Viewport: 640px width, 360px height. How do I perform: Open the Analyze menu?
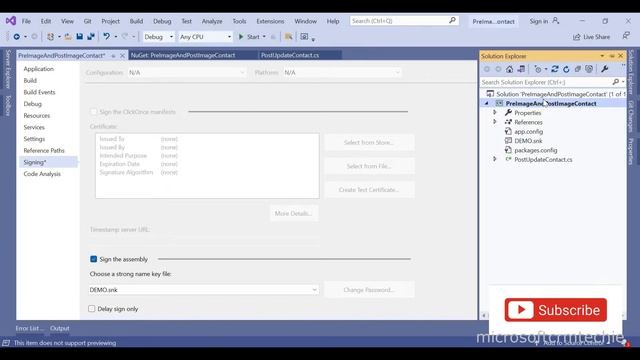pyautogui.click(x=212, y=21)
